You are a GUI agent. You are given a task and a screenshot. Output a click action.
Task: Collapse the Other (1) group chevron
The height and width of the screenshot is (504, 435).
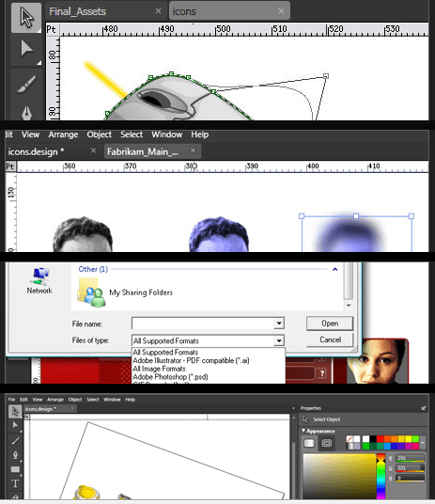point(334,269)
